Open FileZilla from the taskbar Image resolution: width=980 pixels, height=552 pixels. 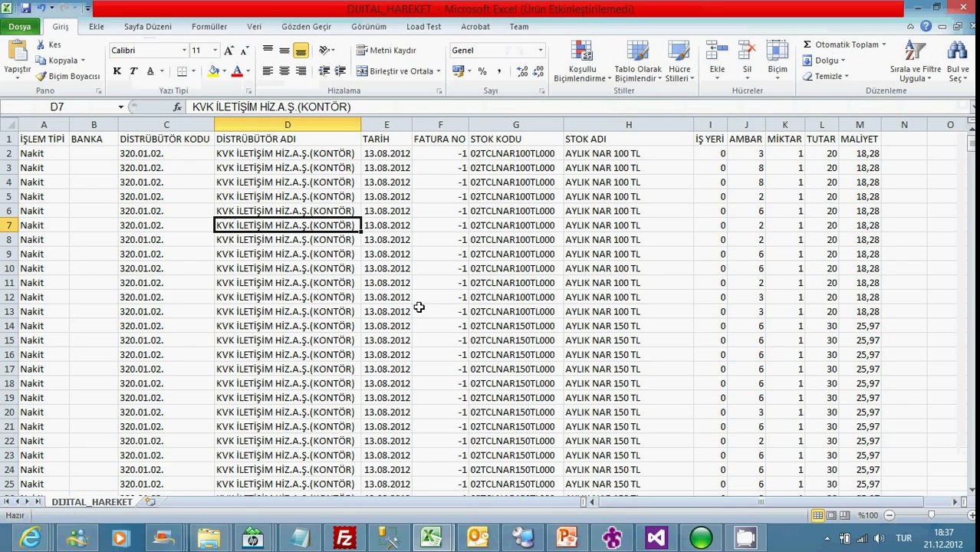coord(345,538)
